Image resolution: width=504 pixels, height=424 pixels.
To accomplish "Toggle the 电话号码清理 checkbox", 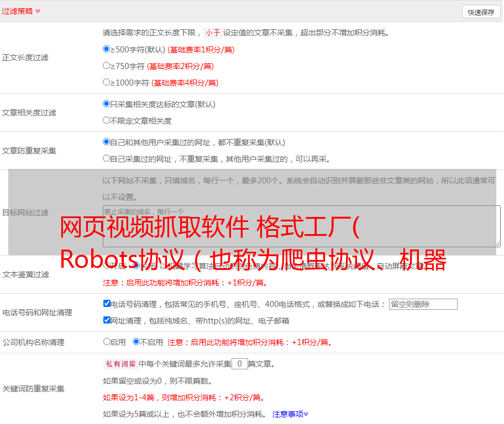I will [107, 304].
